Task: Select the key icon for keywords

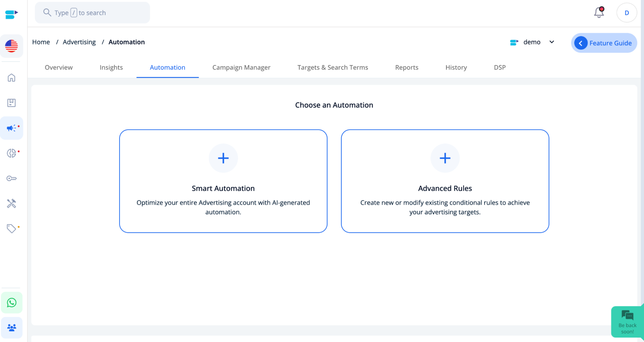Action: click(12, 178)
